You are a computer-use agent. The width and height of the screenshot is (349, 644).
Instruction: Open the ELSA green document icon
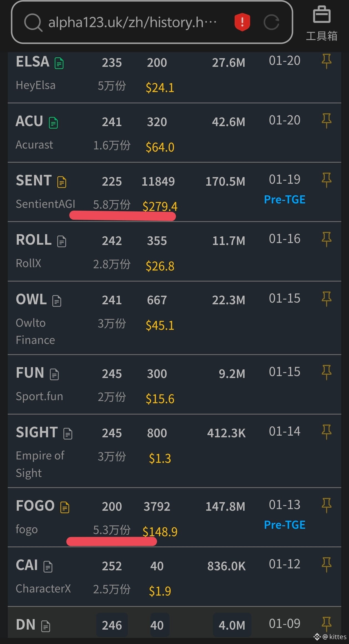point(59,63)
